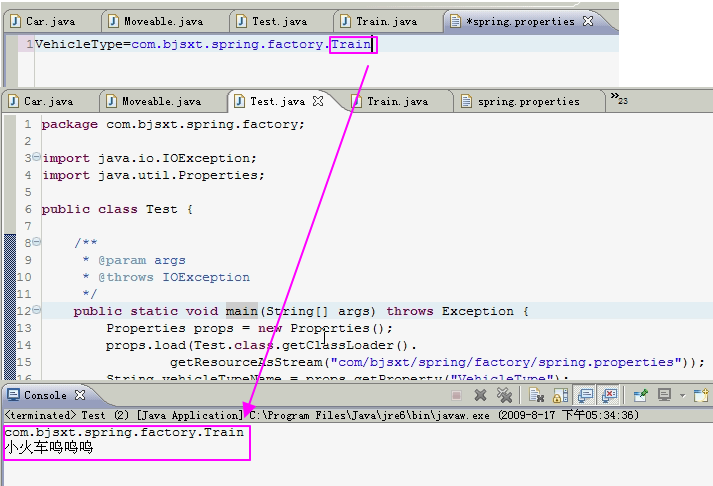Click 'Properties props = new Properties();' line
713x486 pixels.
tap(249, 328)
